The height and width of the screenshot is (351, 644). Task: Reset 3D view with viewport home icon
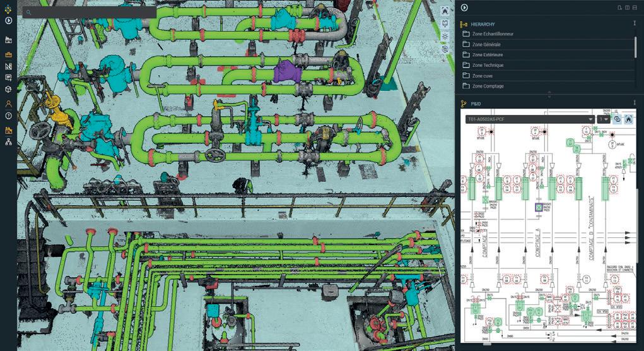445,11
